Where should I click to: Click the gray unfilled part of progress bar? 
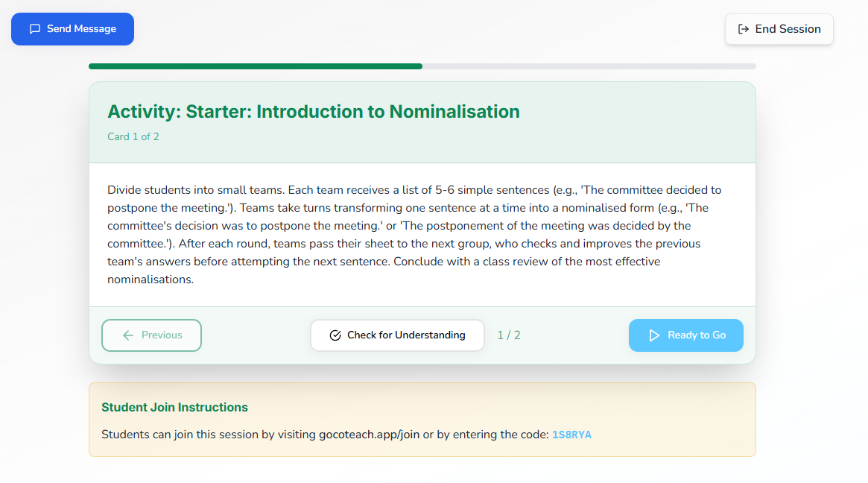point(589,66)
